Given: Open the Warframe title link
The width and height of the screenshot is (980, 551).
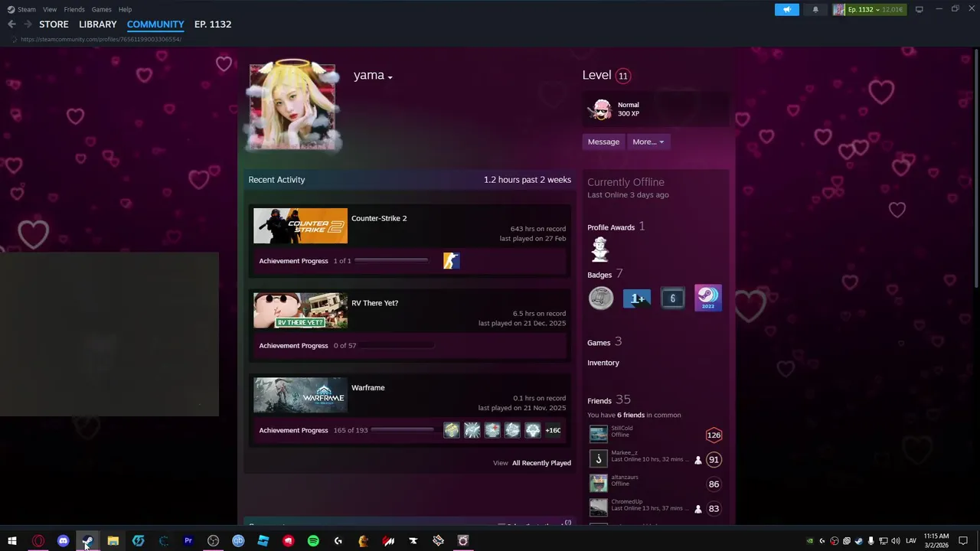Looking at the screenshot, I should 367,388.
